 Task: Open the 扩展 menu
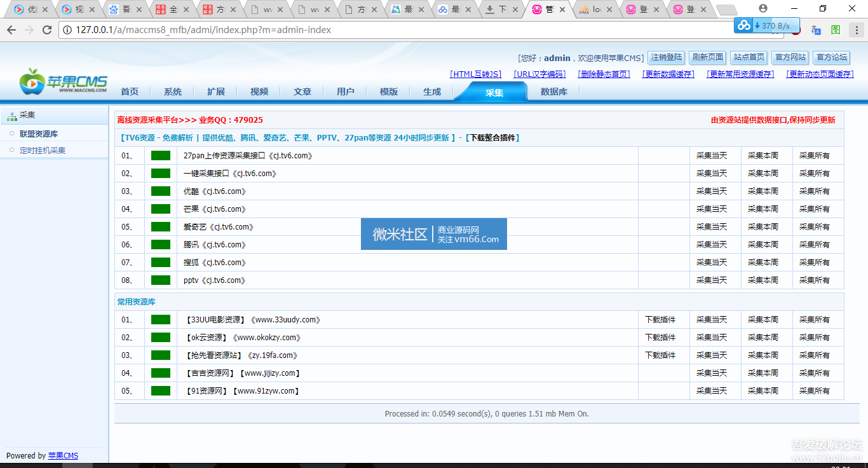click(216, 92)
